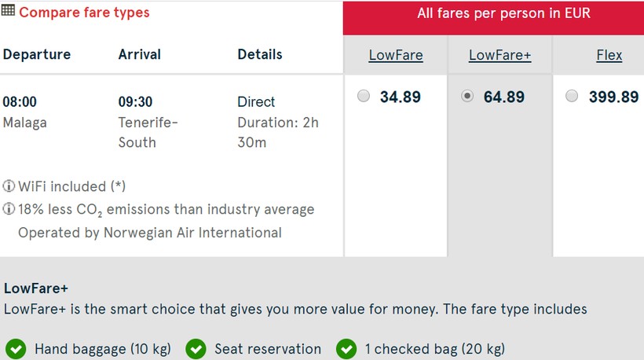This screenshot has height=360, width=644.
Task: Click the info icon next to WiFi included
Action: point(9,187)
